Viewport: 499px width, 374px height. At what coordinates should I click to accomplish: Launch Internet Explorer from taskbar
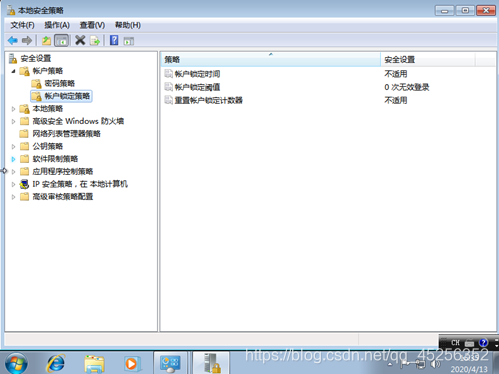(x=56, y=363)
